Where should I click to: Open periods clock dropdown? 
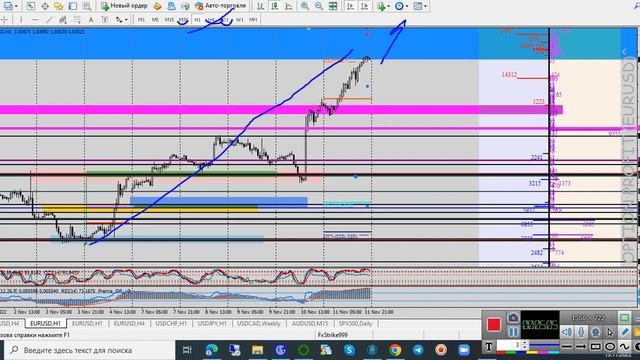pos(407,6)
